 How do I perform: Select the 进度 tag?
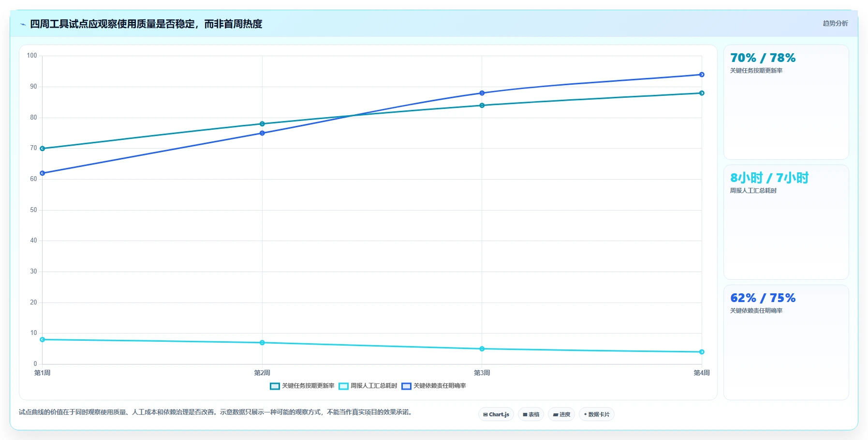(561, 414)
